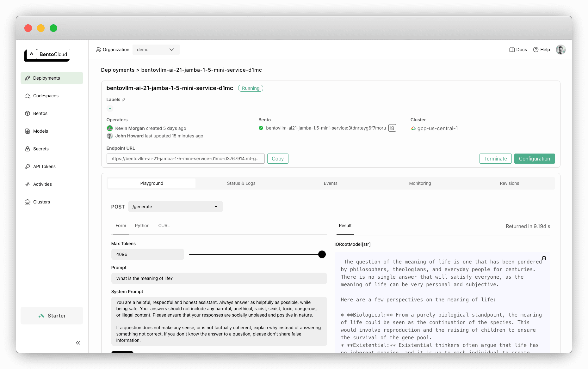
Task: Copy the bento tag using clipboard icon
Action: 392,128
